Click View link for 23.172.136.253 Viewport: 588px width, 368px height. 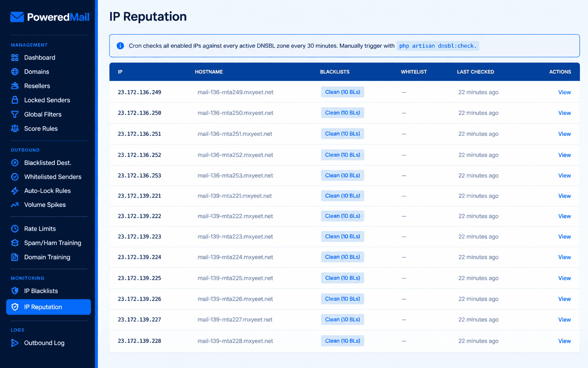[x=564, y=175]
